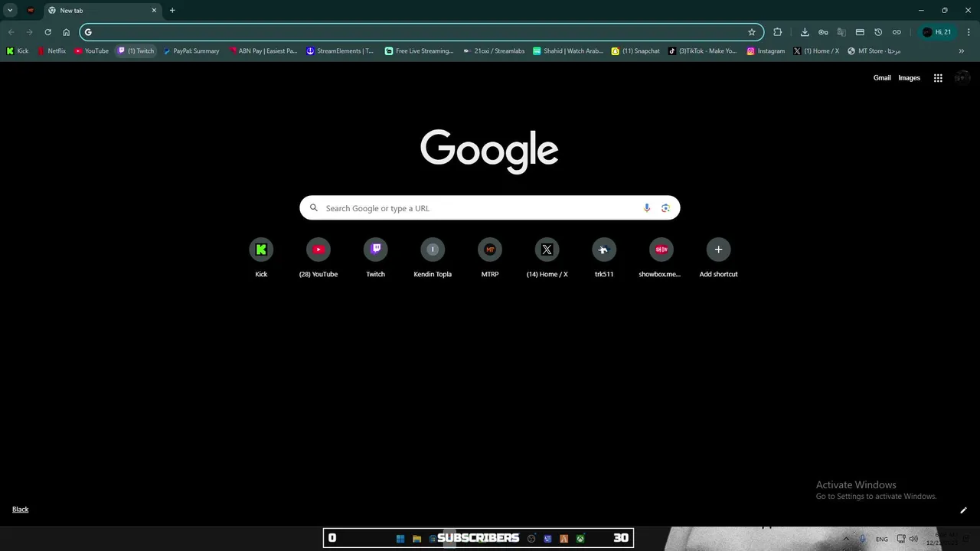Image resolution: width=980 pixels, height=551 pixels.
Task: Open the 21oxi / Streamlabs bookmark
Action: [x=494, y=51]
